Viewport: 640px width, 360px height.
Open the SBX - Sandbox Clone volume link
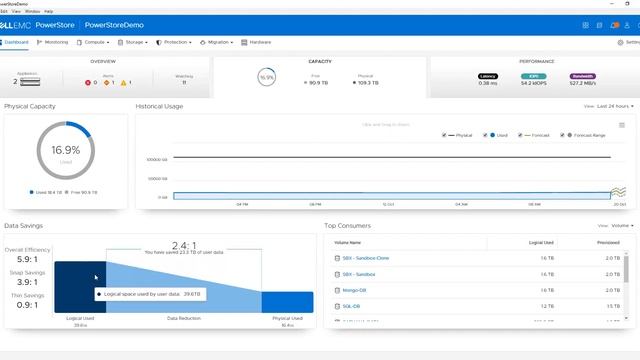(366, 258)
